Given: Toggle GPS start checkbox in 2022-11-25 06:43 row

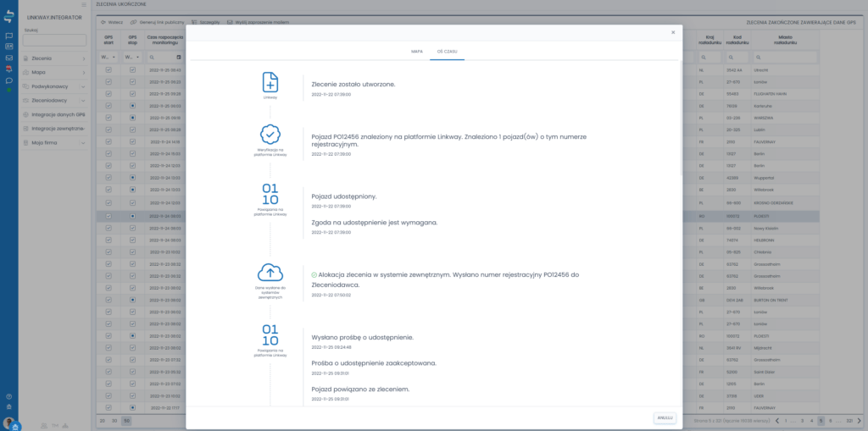Looking at the screenshot, I should 108,69.
